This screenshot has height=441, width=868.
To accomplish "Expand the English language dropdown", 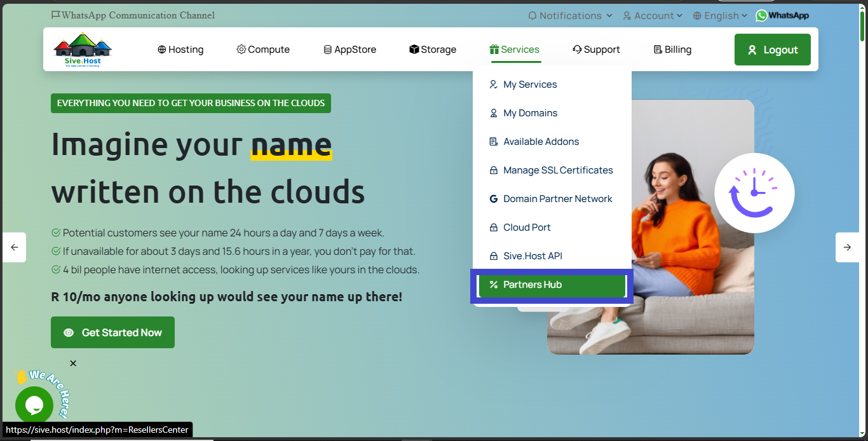I will [720, 15].
